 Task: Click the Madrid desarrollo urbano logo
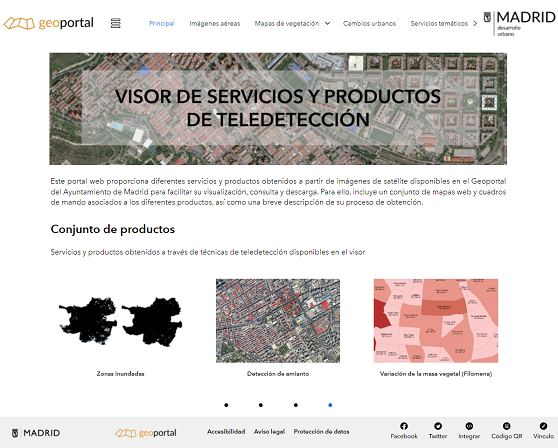(x=519, y=23)
